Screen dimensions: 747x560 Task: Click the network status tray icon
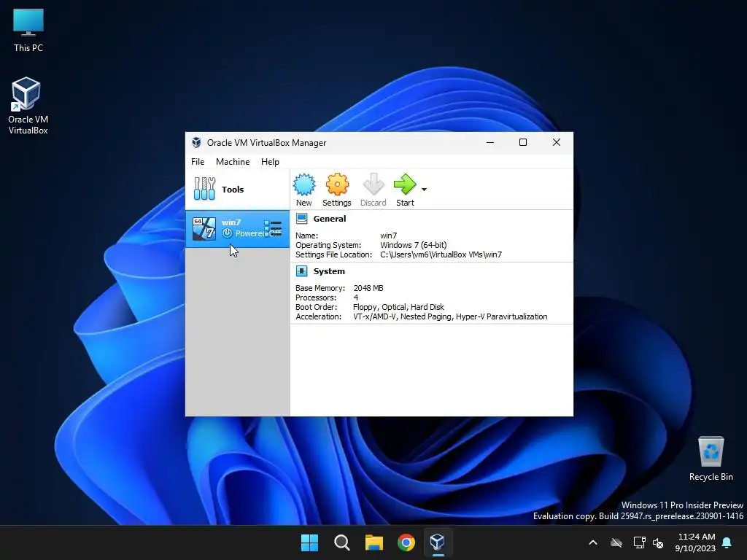[639, 542]
